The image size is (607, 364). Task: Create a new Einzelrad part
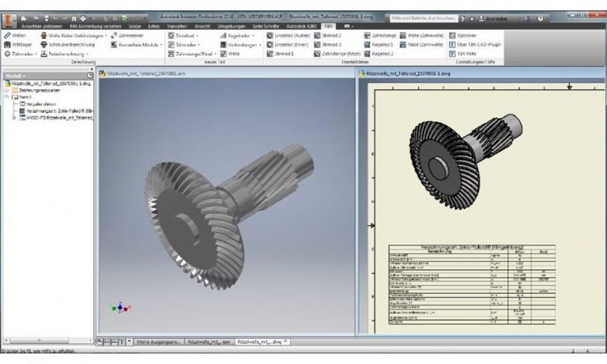point(181,36)
